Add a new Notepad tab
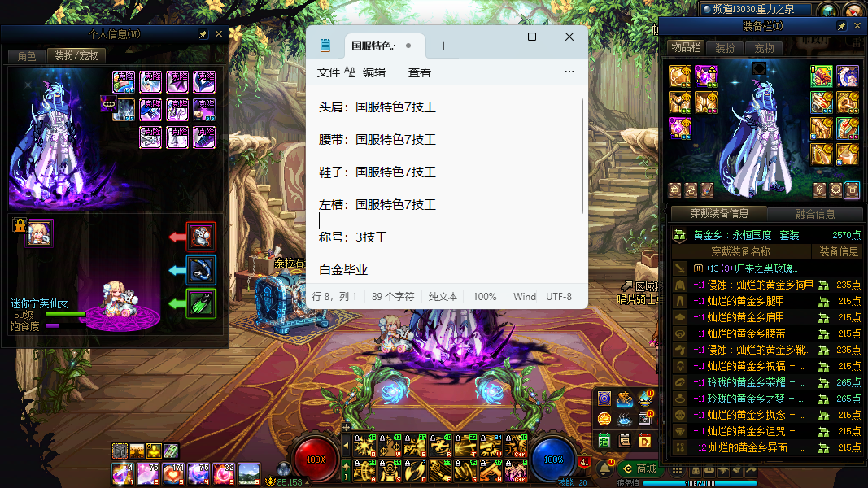The width and height of the screenshot is (868, 488). [443, 46]
